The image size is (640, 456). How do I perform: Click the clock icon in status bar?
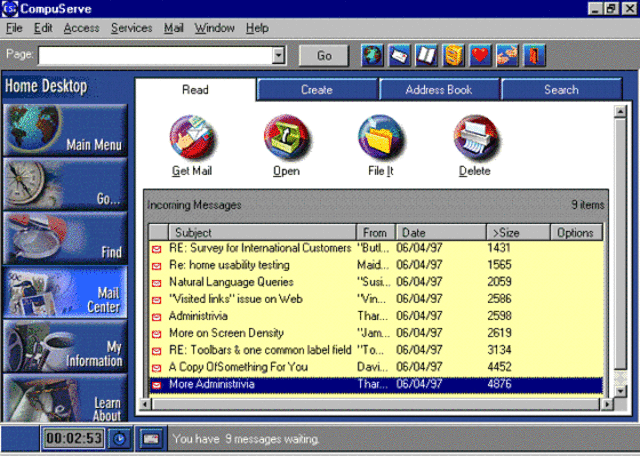tap(119, 438)
